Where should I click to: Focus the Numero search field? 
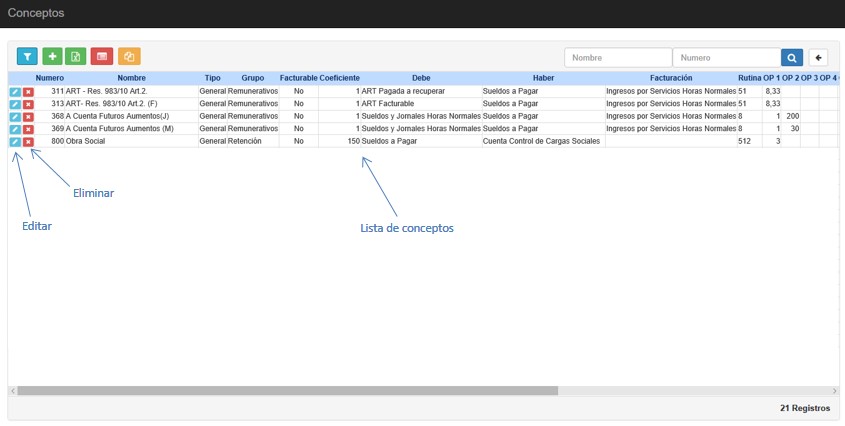[x=726, y=58]
